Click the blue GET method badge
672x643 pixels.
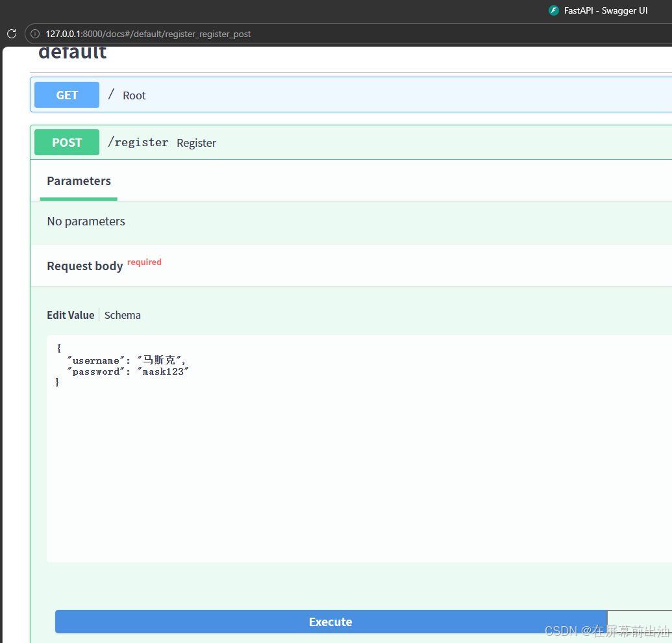(67, 95)
